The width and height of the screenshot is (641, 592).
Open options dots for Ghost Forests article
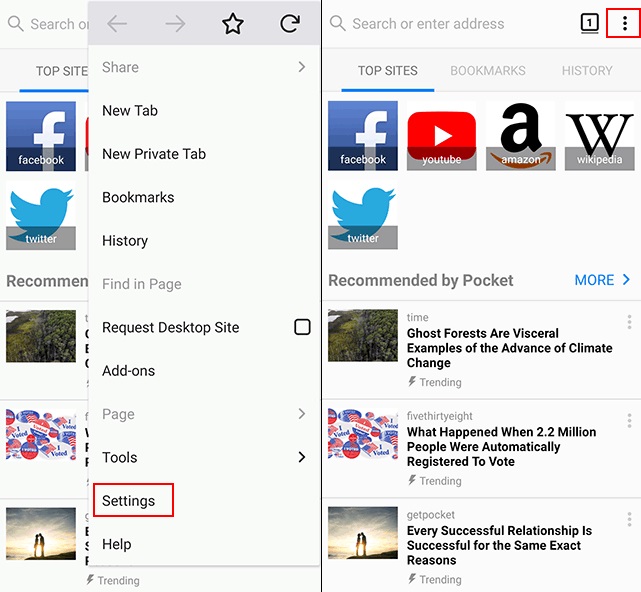tap(629, 322)
